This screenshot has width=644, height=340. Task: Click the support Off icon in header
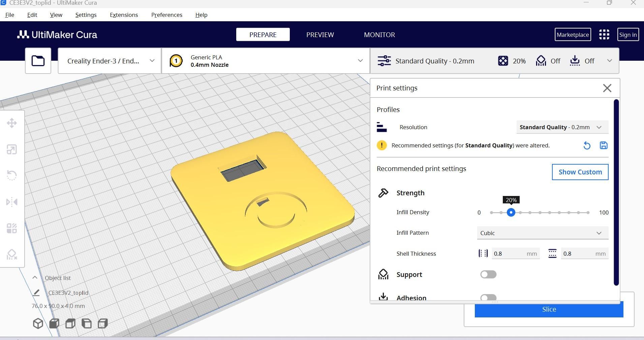click(541, 61)
